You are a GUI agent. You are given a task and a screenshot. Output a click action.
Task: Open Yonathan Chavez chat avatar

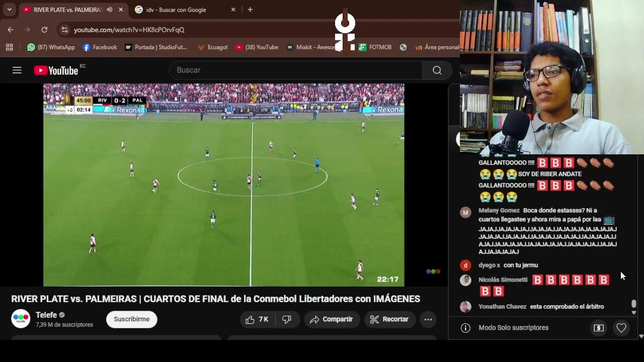pyautogui.click(x=465, y=307)
